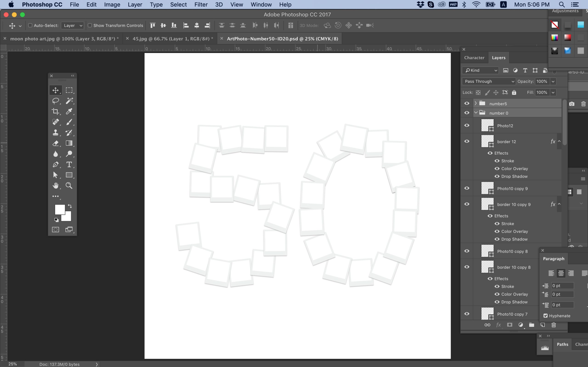Open the Filter menu
588x367 pixels.
coord(201,4)
